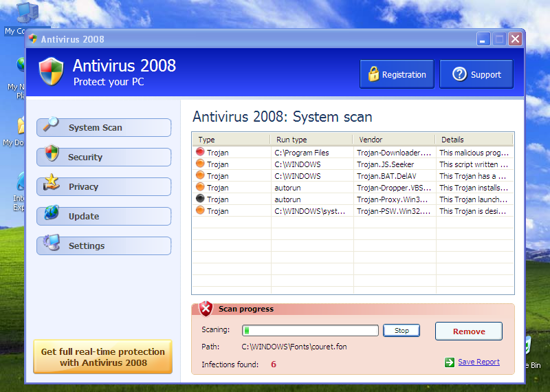Viewport: 550px width, 392px height.
Task: Close the Antivirus 2008 window
Action: tap(515, 39)
